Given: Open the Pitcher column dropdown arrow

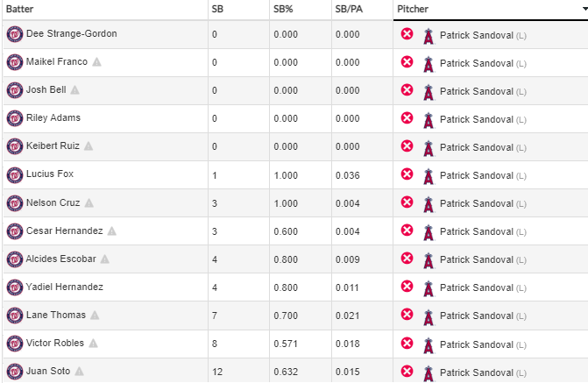Looking at the screenshot, I should (581, 8).
